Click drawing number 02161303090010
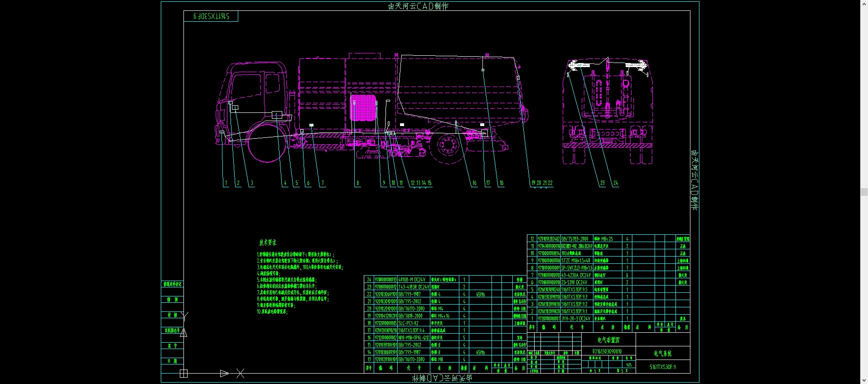The width and height of the screenshot is (868, 384). point(607,351)
